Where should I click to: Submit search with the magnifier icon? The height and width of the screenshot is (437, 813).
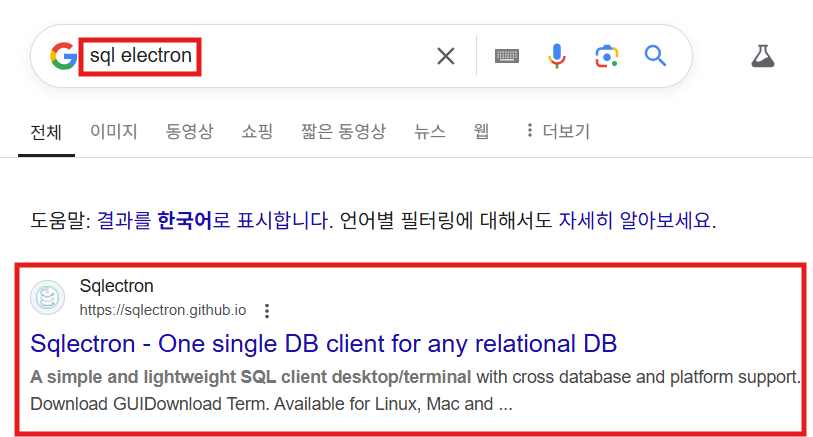[x=655, y=56]
